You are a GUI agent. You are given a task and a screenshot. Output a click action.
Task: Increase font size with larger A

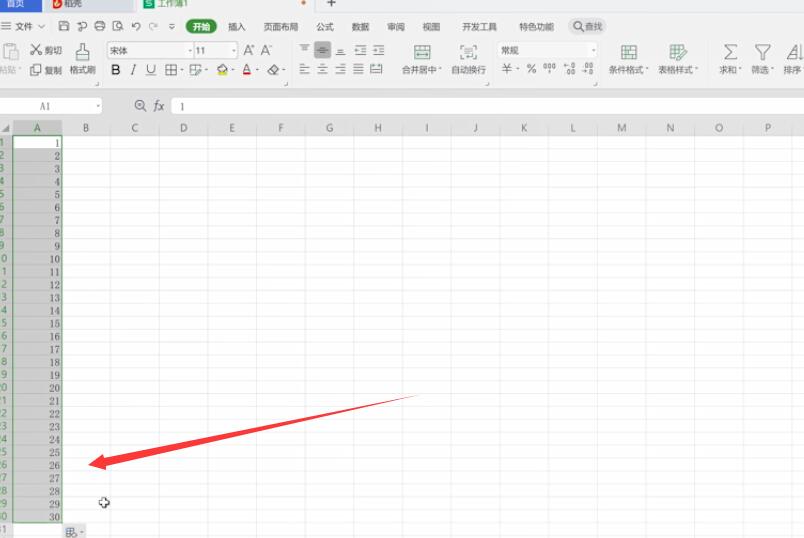click(249, 50)
